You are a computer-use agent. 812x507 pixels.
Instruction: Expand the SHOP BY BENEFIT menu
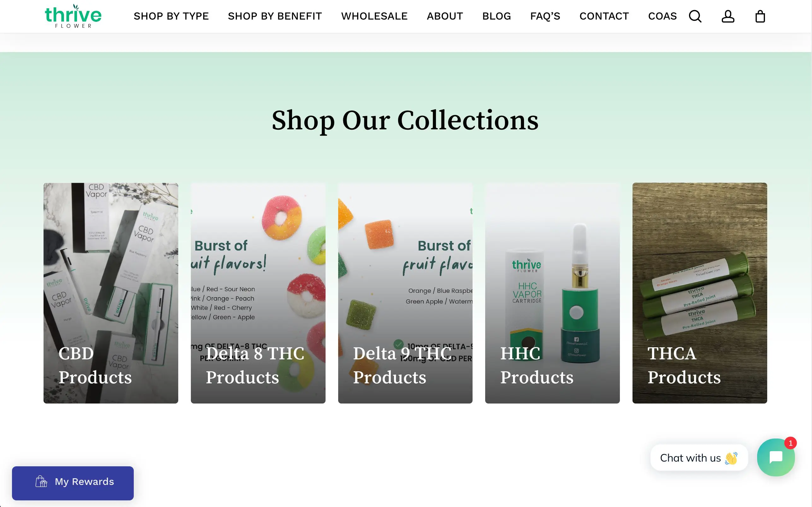(x=274, y=16)
